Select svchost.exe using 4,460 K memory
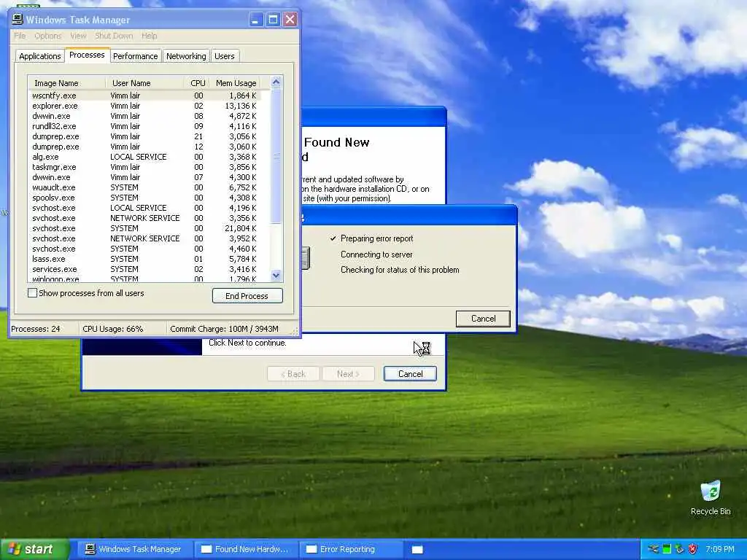 [144, 249]
